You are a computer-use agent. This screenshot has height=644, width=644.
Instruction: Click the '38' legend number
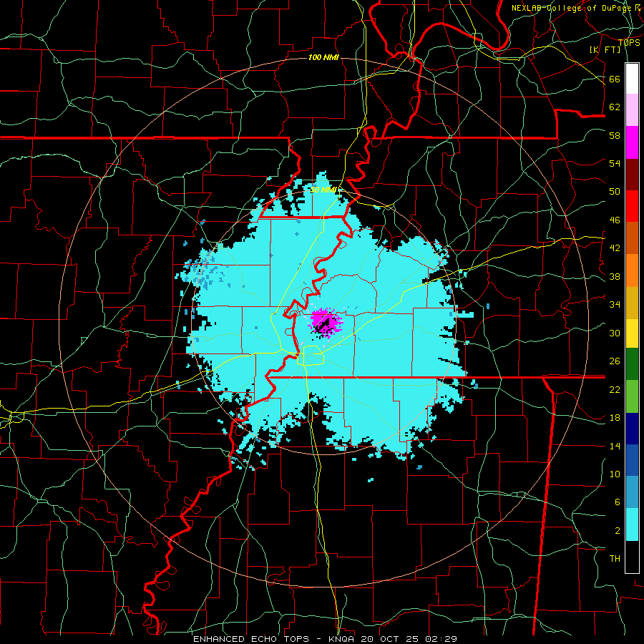coord(615,277)
